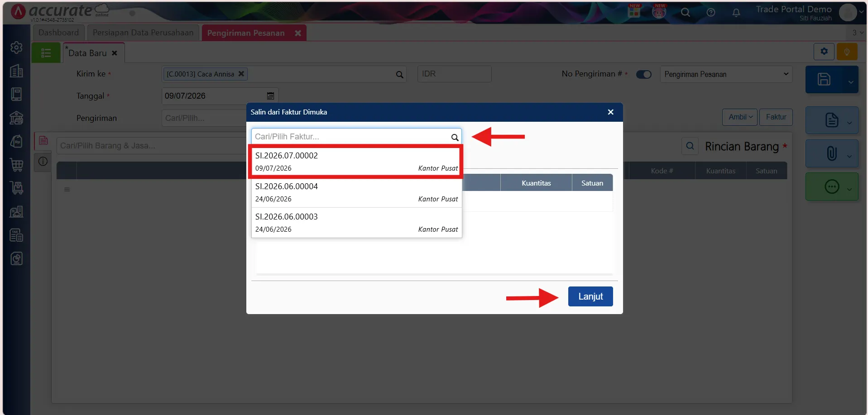Open the shopping cart module in sidebar

17,165
